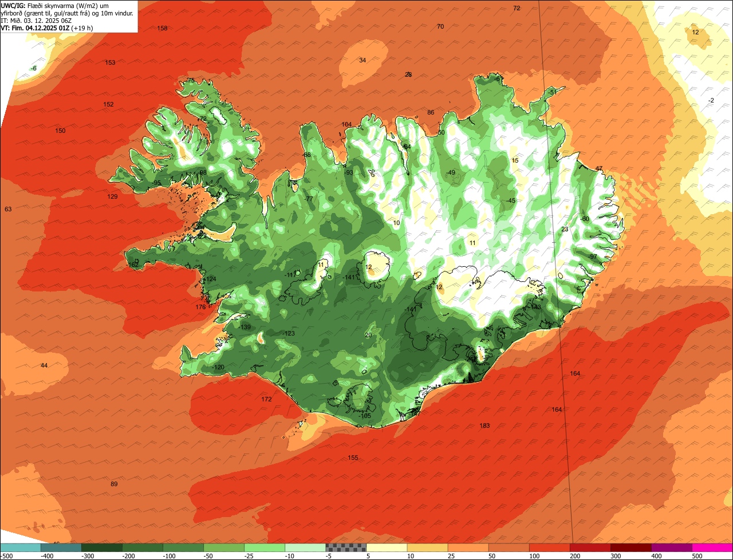The image size is (733, 560).
Task: Click the map value 47
Action: coord(599,168)
